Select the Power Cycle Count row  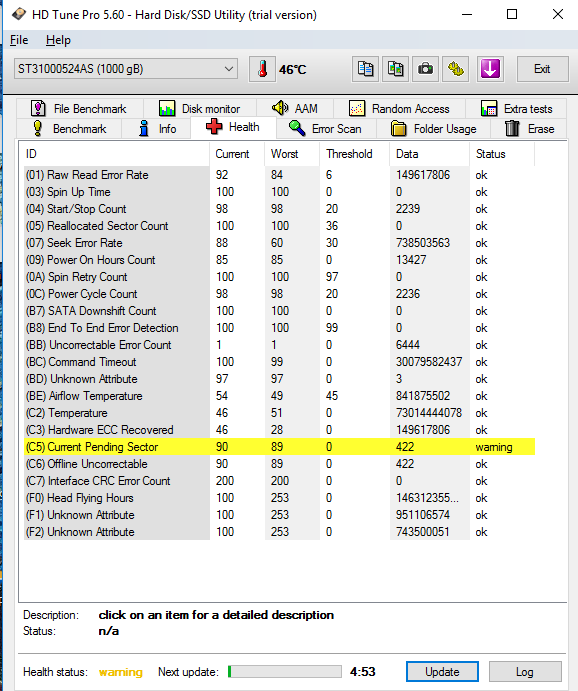(x=279, y=294)
